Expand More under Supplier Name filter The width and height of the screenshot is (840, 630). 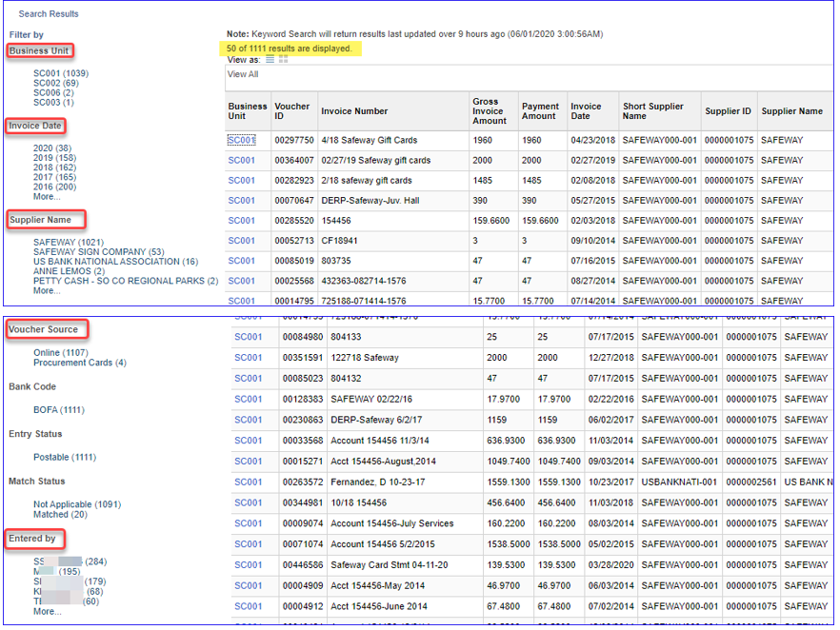[46, 291]
